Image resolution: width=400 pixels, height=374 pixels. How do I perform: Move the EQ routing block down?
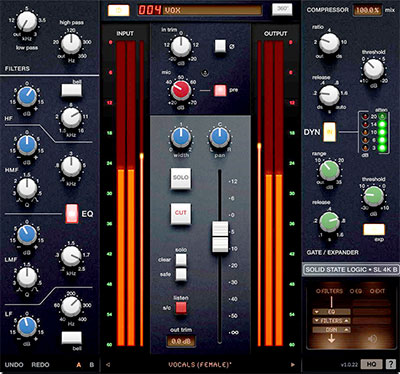pyautogui.click(x=317, y=312)
